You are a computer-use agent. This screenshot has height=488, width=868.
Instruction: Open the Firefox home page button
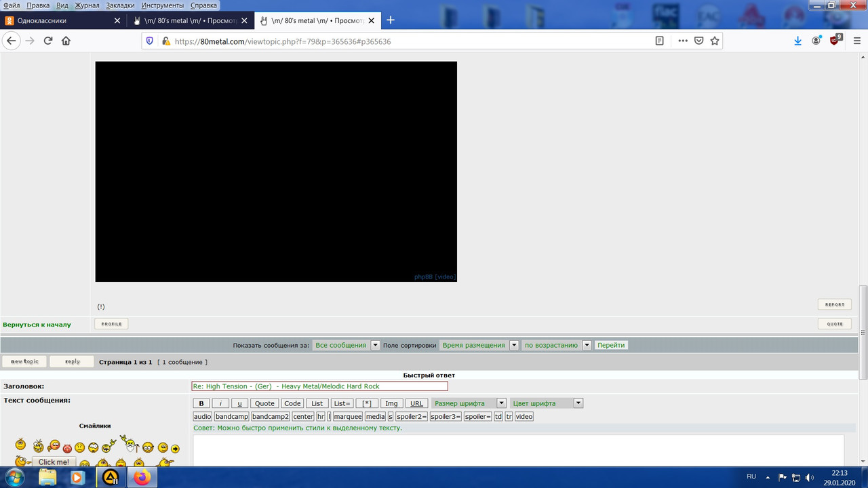(66, 41)
